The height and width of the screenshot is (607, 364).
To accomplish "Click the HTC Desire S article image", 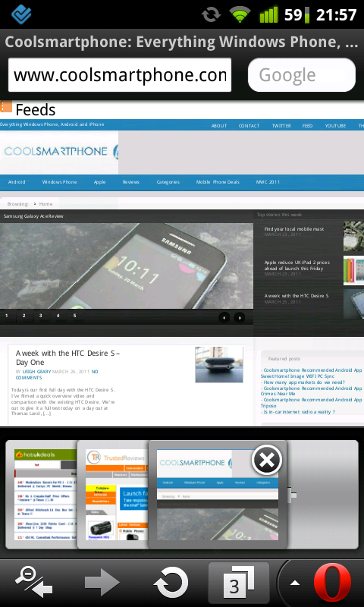I will [x=219, y=364].
